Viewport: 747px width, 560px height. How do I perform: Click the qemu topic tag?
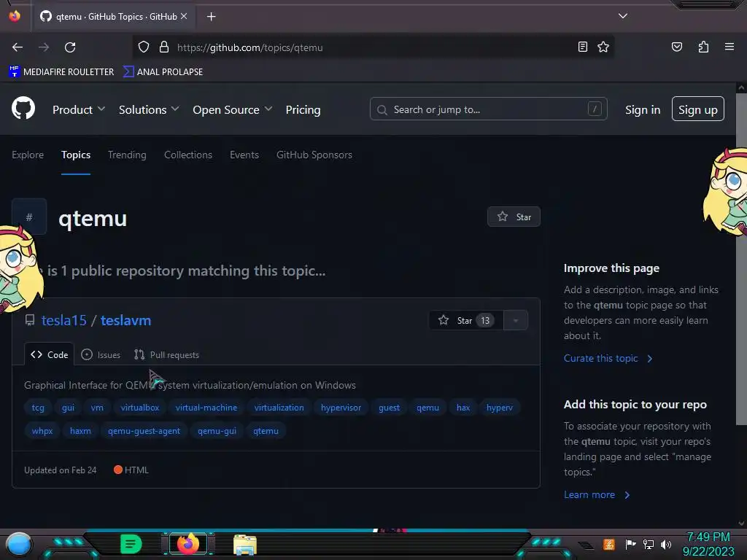427,408
